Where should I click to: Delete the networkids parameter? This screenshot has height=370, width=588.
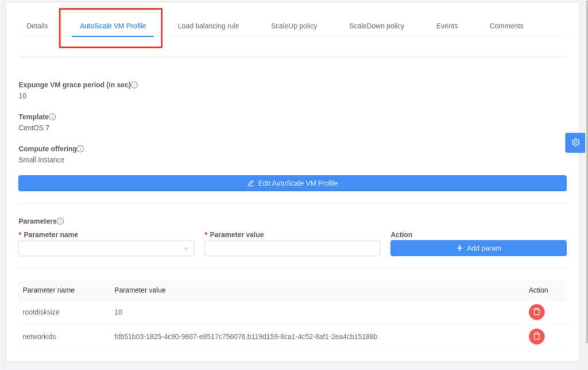click(536, 336)
